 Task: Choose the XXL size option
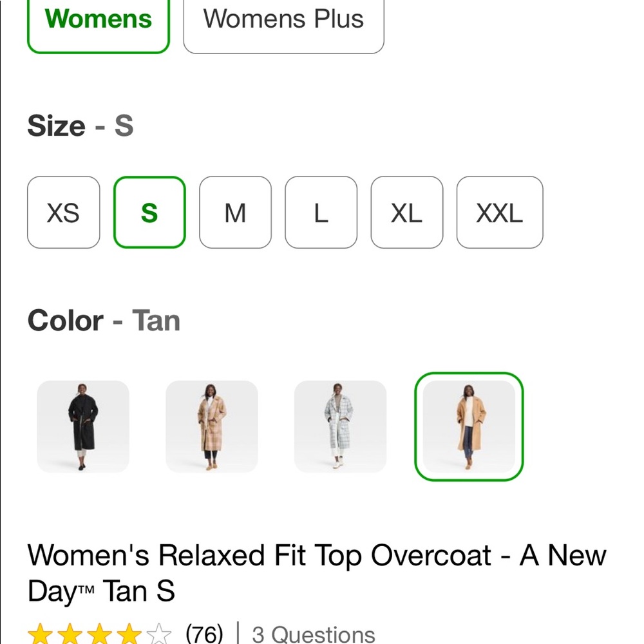tap(499, 213)
